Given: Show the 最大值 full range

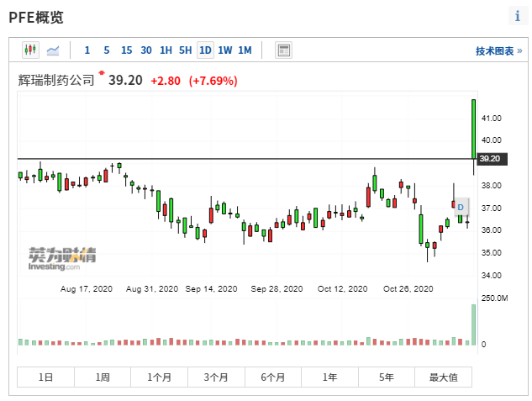Looking at the screenshot, I should tap(443, 377).
